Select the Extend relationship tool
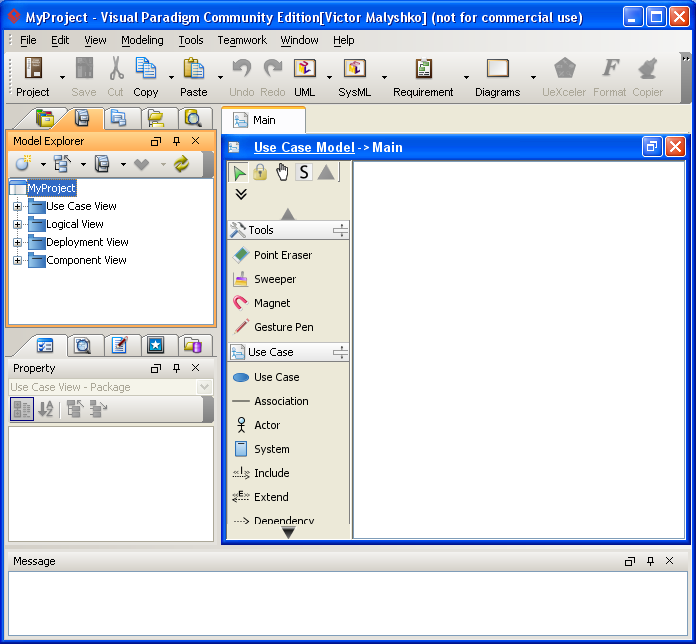 [x=260, y=497]
